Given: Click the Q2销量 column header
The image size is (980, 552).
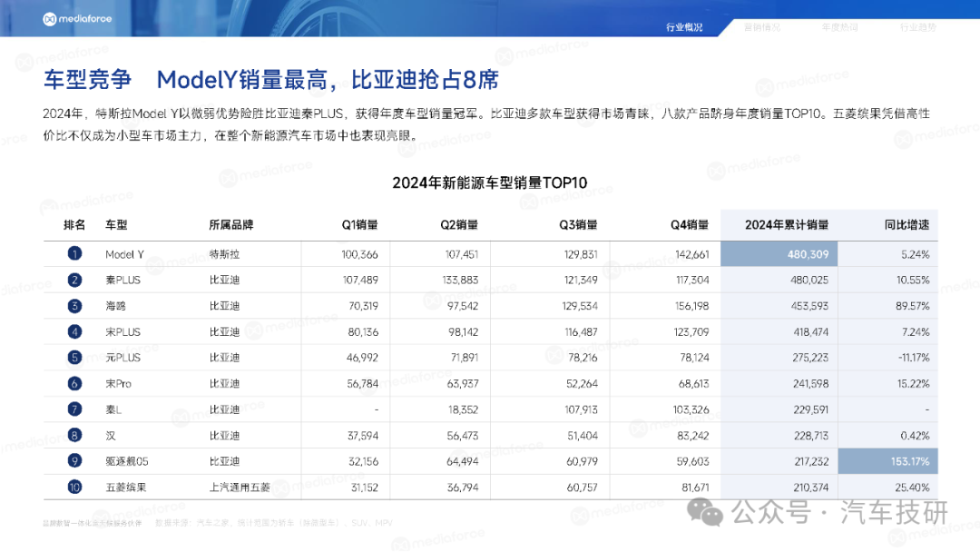Looking at the screenshot, I should (459, 225).
